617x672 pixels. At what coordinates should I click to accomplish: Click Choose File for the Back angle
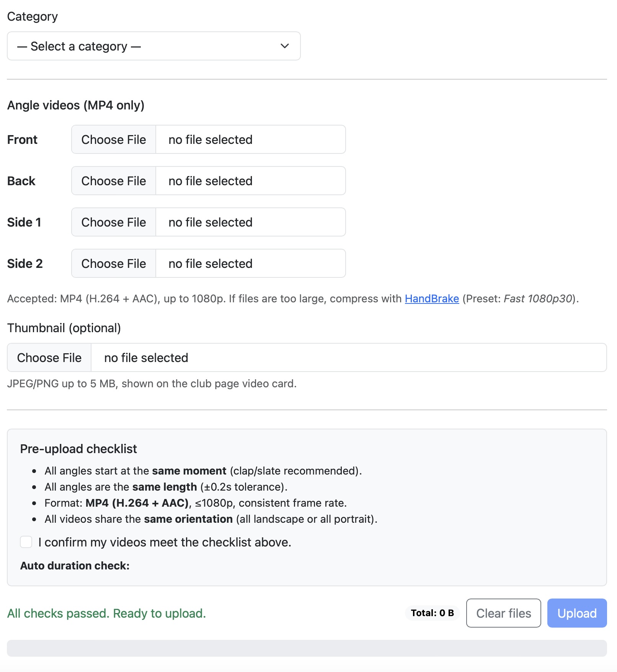coord(114,181)
